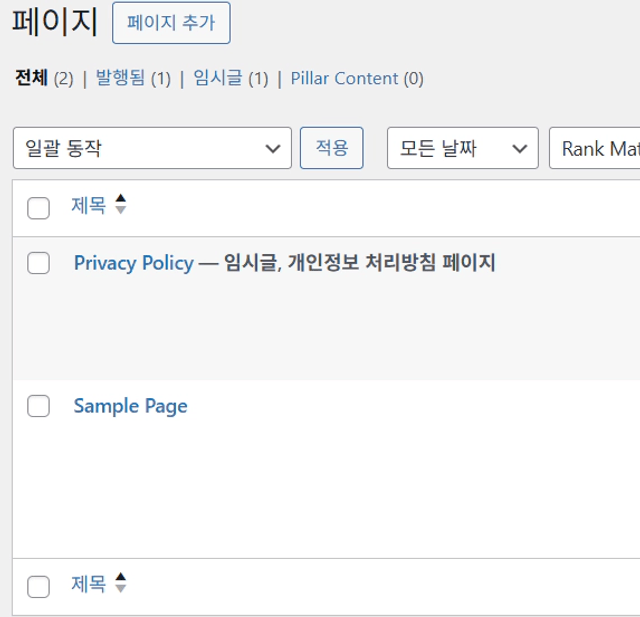Open the Rank Math filter dropdown
The height and width of the screenshot is (617, 640).
coord(596,149)
